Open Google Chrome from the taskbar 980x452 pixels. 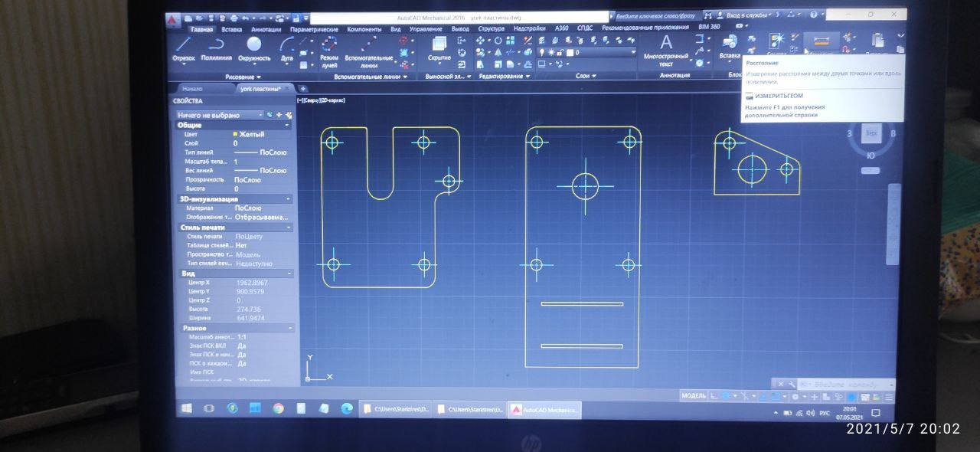[x=278, y=409]
